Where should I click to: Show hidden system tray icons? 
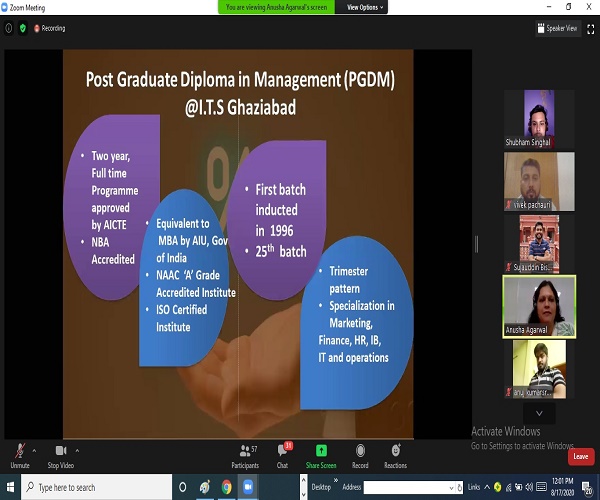point(487,487)
